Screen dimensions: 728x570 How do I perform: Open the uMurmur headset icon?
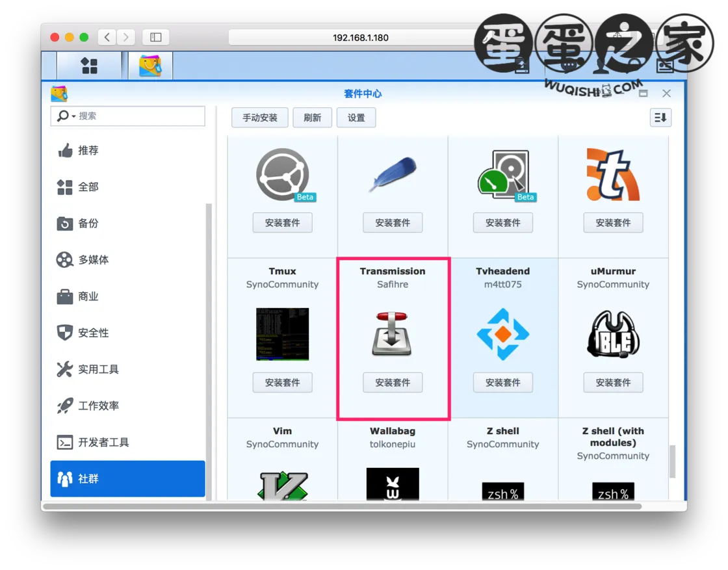point(613,334)
